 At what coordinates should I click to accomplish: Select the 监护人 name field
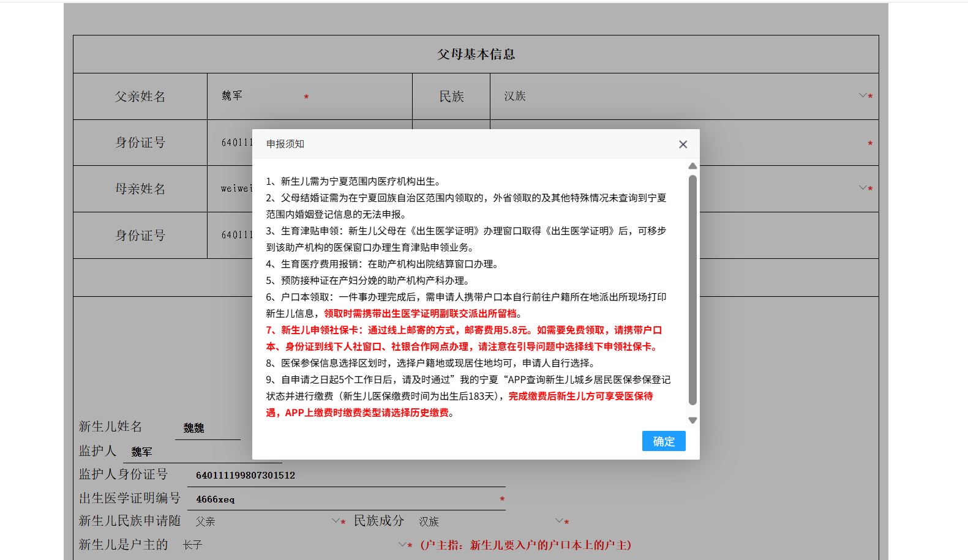(202, 452)
